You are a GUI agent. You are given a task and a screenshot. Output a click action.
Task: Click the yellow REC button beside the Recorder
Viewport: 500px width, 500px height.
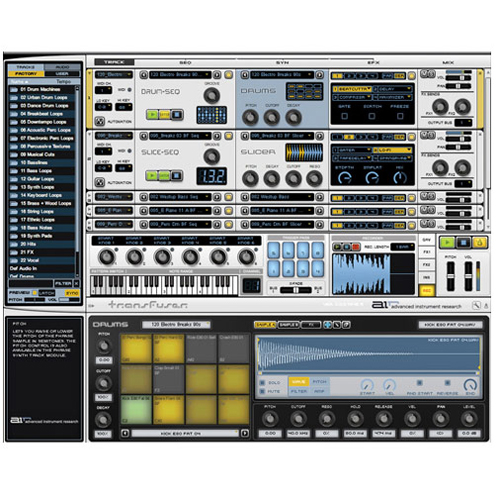[427, 291]
